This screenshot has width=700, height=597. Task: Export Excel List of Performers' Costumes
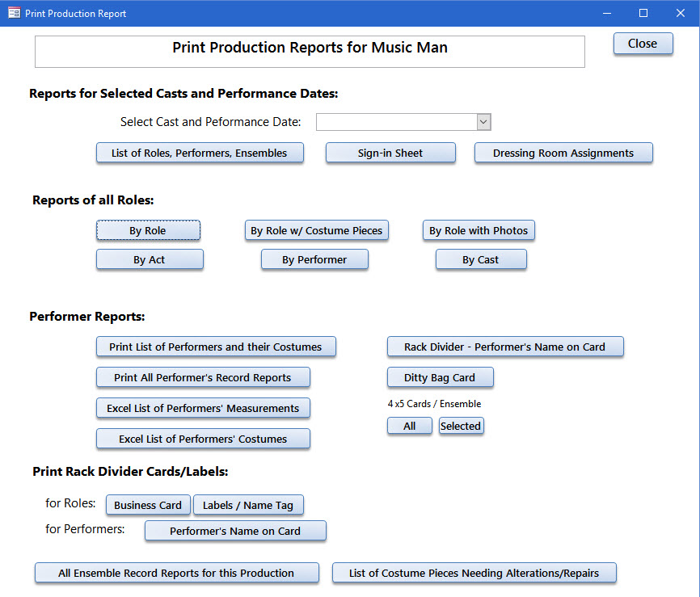(x=203, y=439)
